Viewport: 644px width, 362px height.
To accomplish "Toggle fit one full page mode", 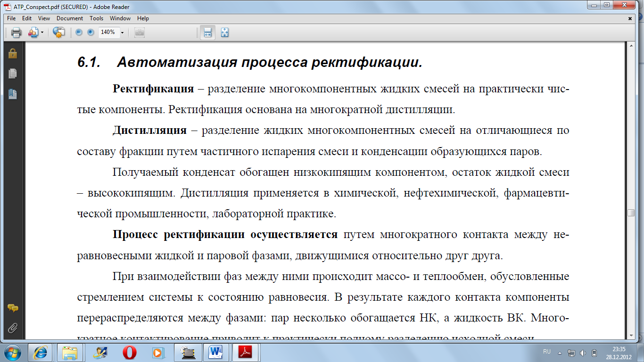I will (x=225, y=33).
